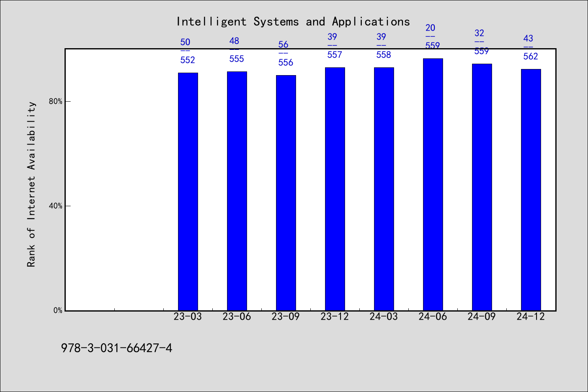Click the rank 20 above 24-06 bar
This screenshot has width=588, height=392.
click(430, 28)
